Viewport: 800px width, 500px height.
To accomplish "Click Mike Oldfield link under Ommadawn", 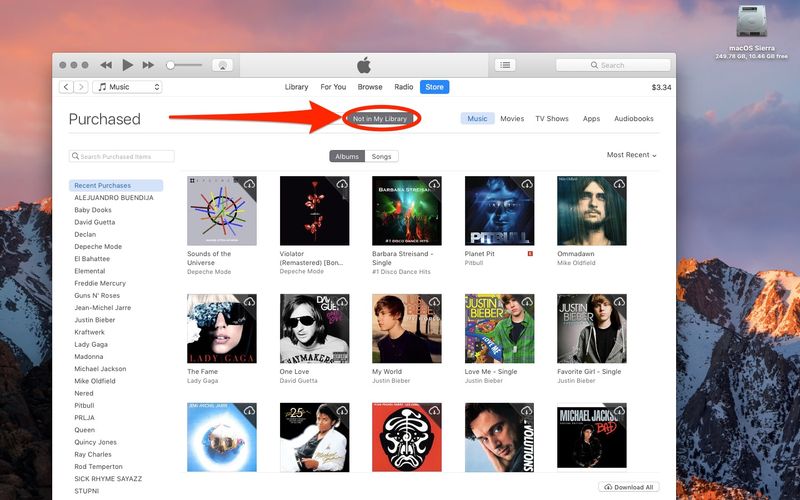I will 576,263.
